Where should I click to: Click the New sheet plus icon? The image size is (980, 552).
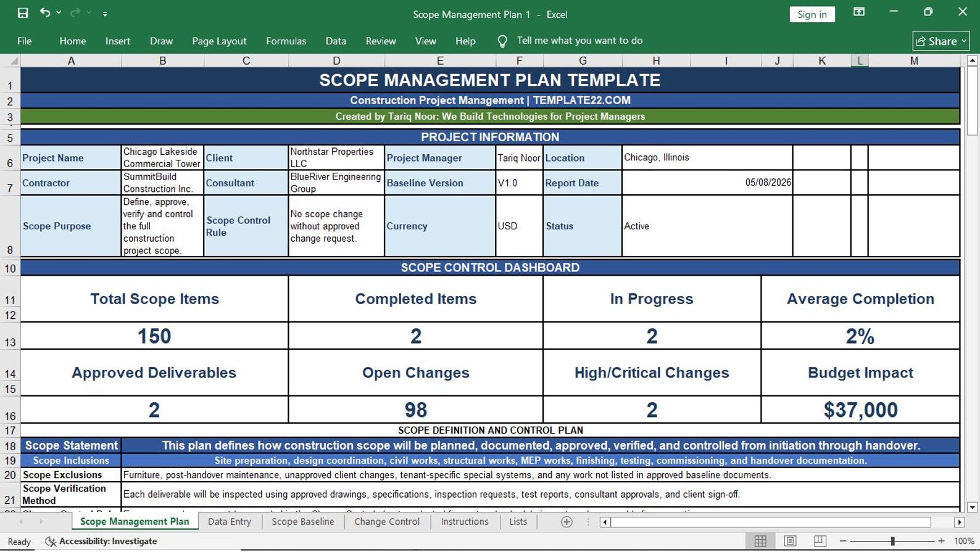[x=567, y=522]
